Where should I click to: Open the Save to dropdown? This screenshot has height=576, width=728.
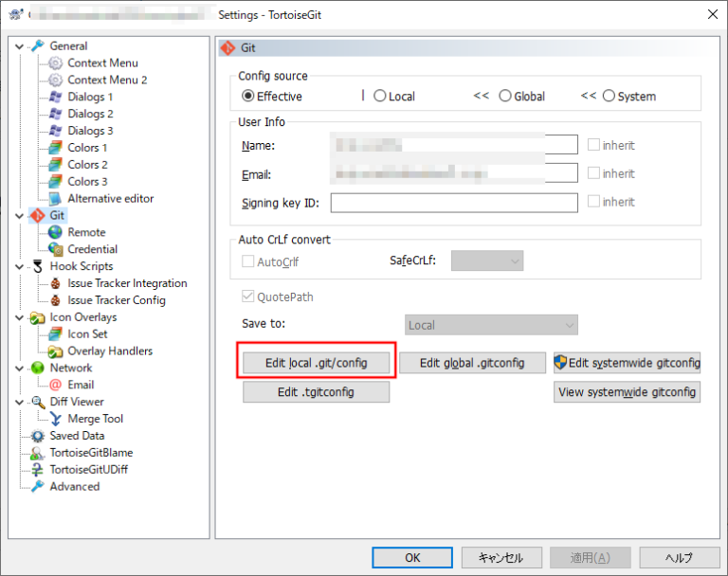coord(491,325)
